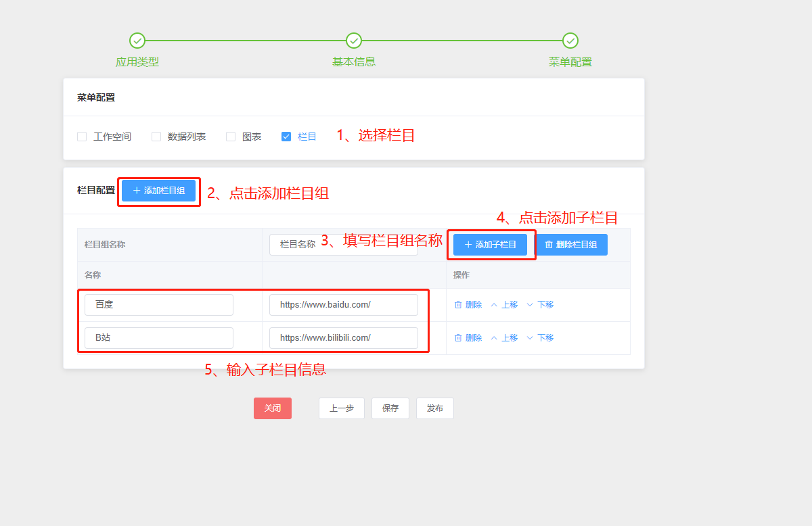Click 基本信息 step checkmark circle
The image size is (812, 526).
click(354, 41)
